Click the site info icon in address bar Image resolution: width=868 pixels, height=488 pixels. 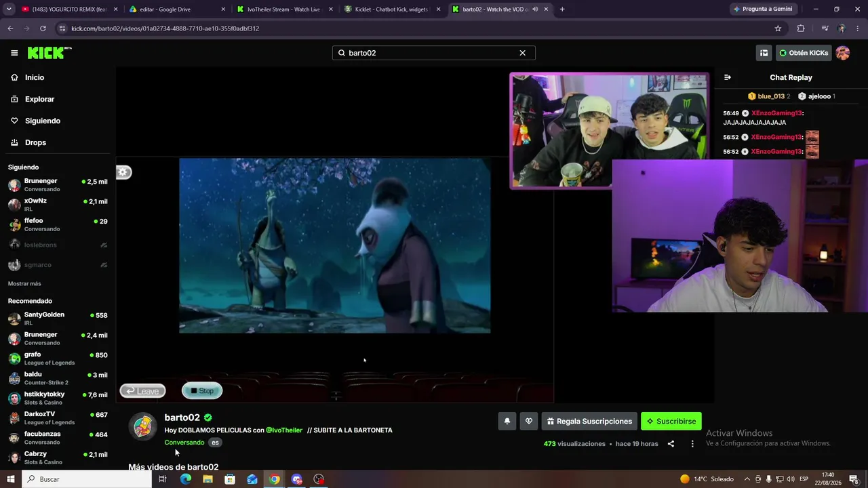[x=62, y=28]
